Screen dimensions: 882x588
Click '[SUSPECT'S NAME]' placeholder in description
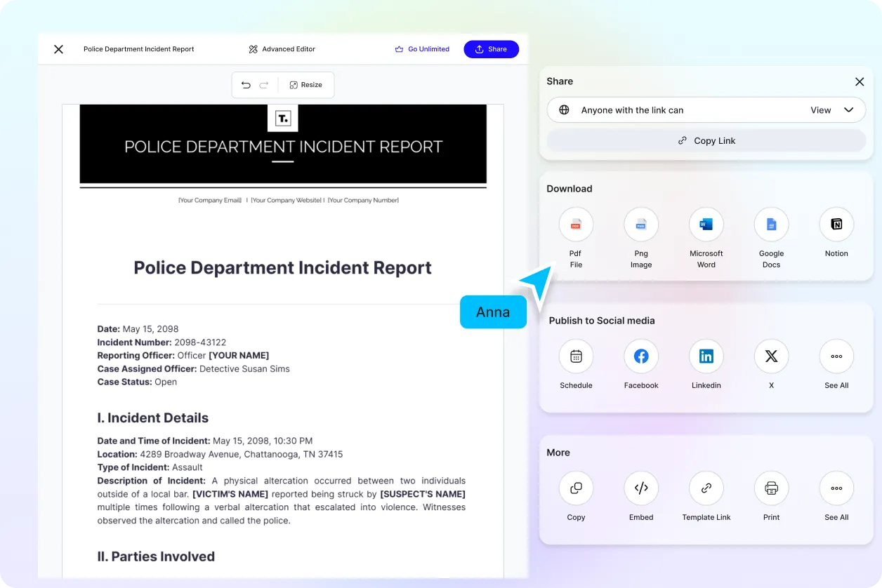[423, 494]
